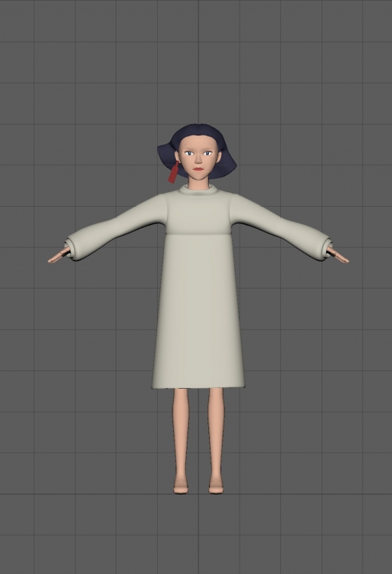The width and height of the screenshot is (392, 574).
Task: Click the red ribbon in the hair
Action: (174, 172)
